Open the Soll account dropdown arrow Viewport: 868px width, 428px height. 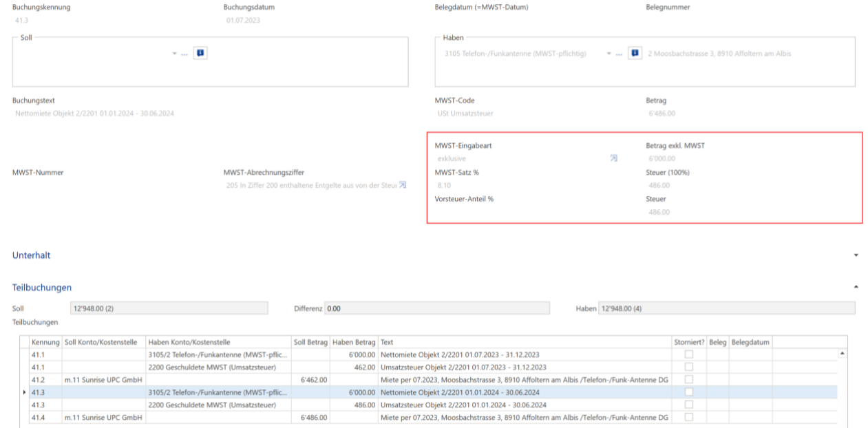pos(175,54)
